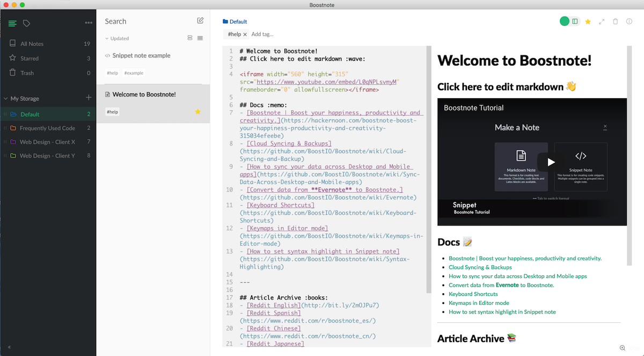644x356 pixels.
Task: Unstar the current note in the toolbar
Action: point(588,21)
